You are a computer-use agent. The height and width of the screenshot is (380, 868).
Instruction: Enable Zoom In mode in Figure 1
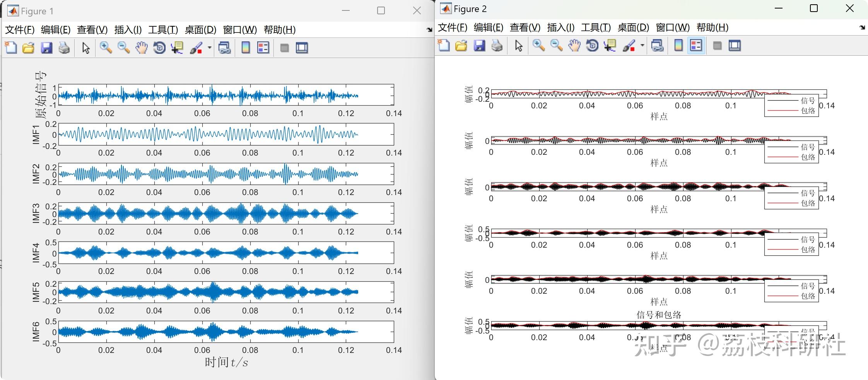(105, 47)
